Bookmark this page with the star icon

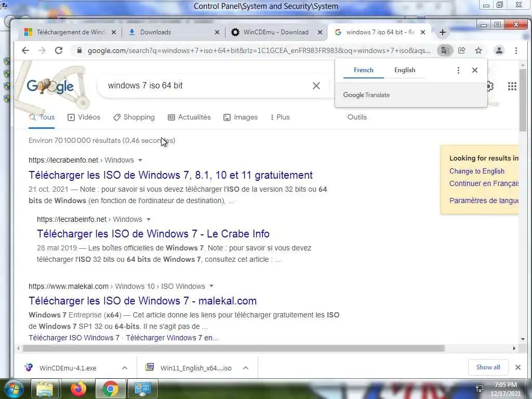coord(478,50)
